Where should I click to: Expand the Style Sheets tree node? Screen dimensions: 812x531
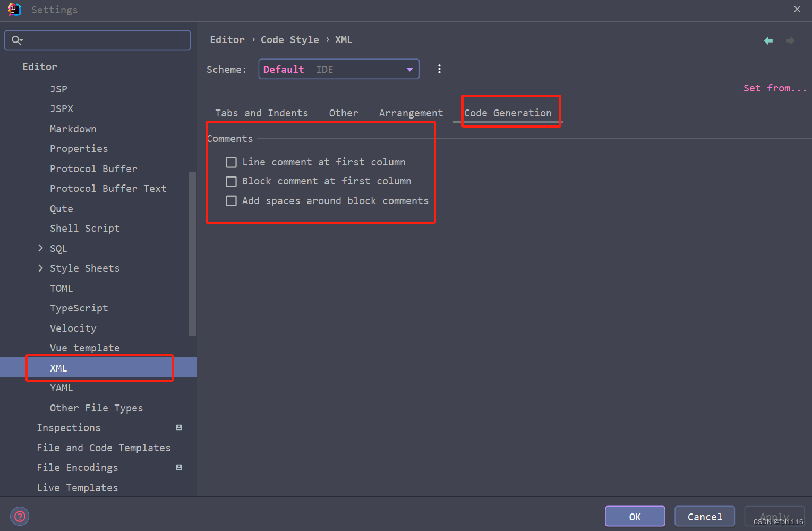tap(40, 268)
